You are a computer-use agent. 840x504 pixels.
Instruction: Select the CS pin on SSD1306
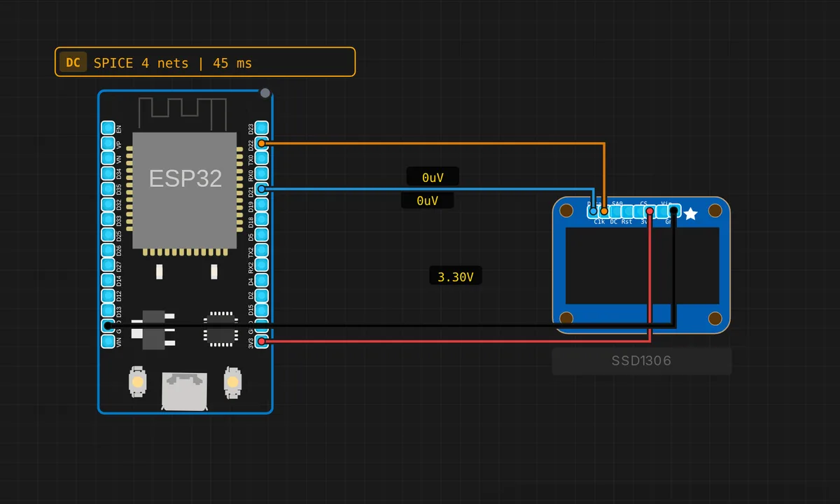coord(638,211)
